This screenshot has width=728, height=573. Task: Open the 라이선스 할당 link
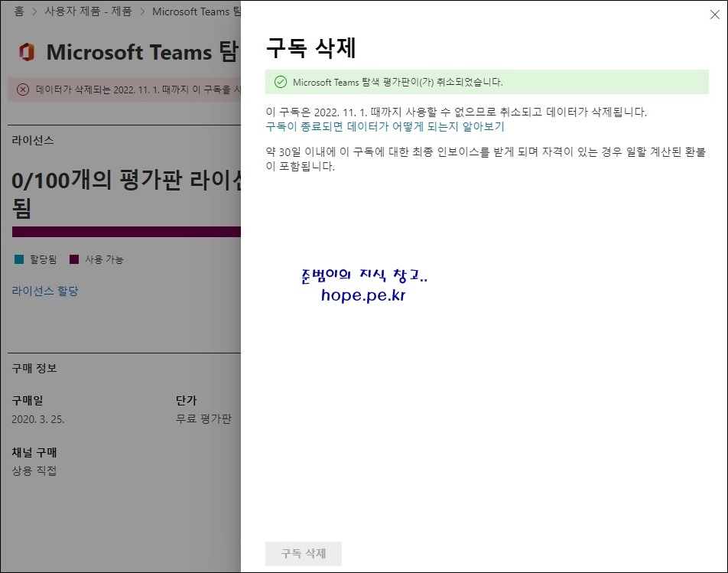coord(45,291)
